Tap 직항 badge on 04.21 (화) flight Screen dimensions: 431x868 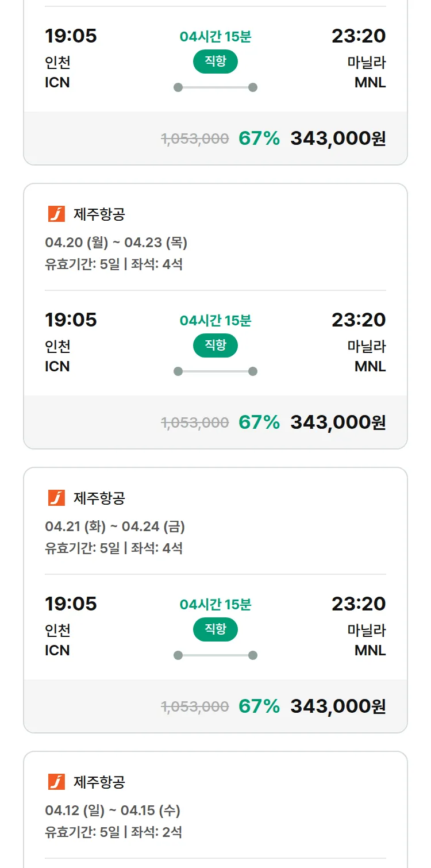coord(215,629)
